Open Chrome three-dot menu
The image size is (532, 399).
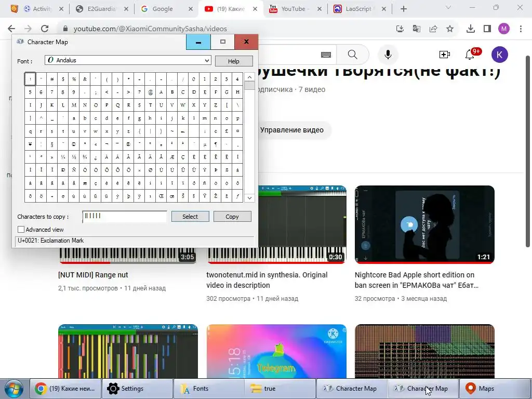click(521, 29)
